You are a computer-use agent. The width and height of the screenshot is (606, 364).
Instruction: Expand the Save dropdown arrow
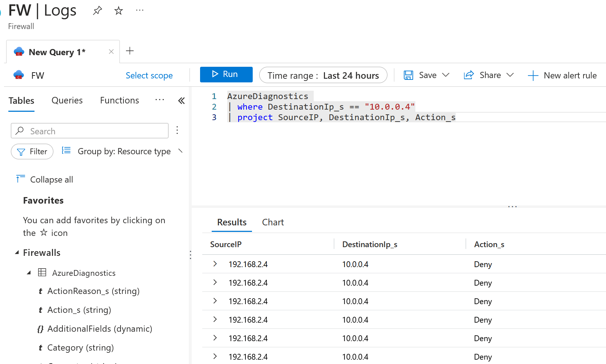[x=446, y=75]
